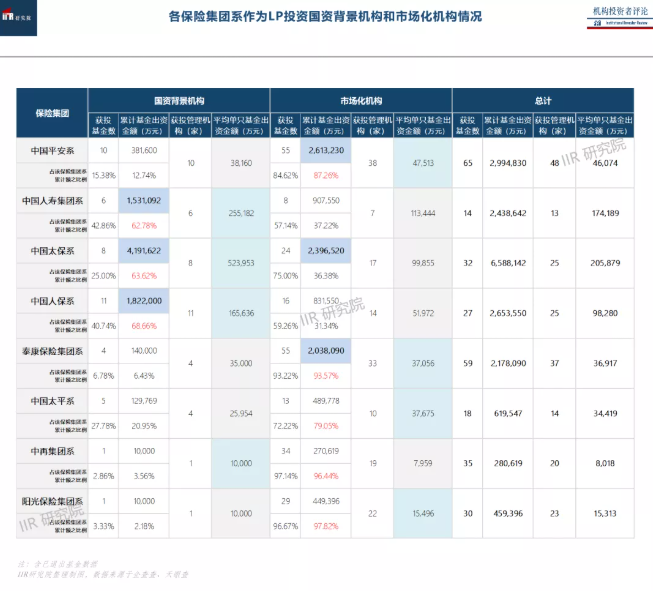
Task: Click the 36,917 cell
Action: pyautogui.click(x=605, y=363)
